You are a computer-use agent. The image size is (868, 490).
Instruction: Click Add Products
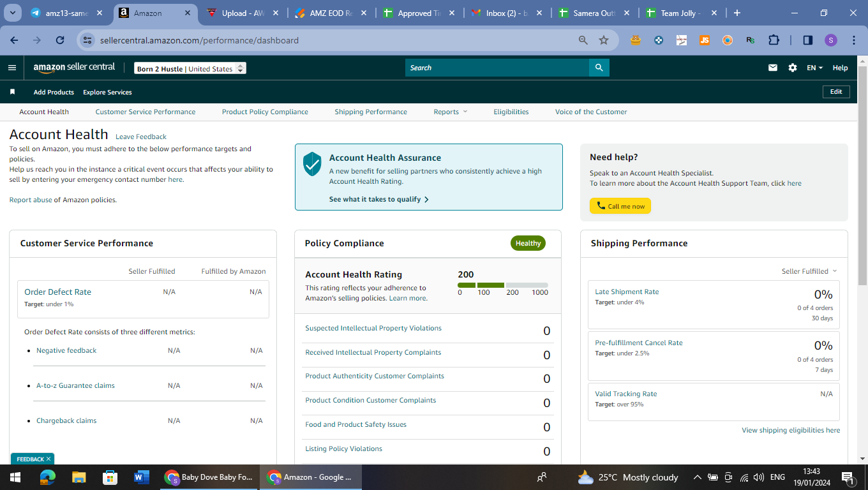pos(54,92)
